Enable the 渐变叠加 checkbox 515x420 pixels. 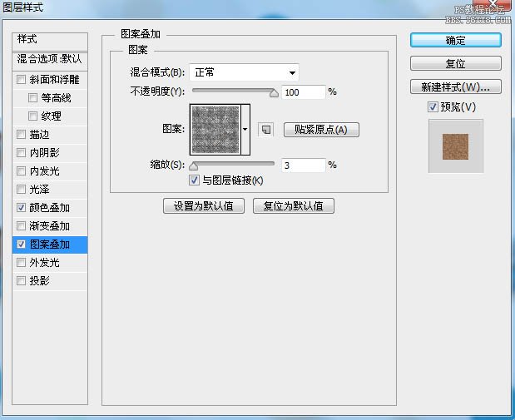click(21, 226)
